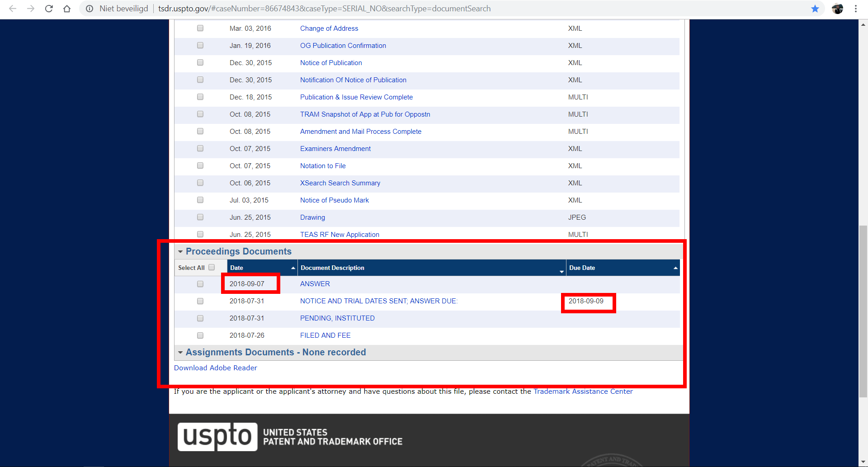Open the Trademark Assistance Center link
868x467 pixels.
click(x=583, y=391)
